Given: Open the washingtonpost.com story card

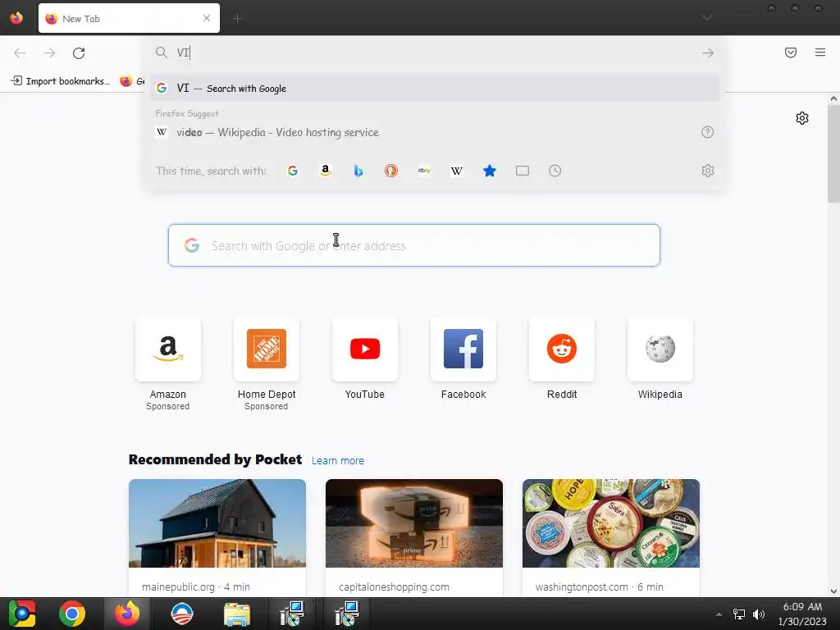Looking at the screenshot, I should [x=611, y=538].
